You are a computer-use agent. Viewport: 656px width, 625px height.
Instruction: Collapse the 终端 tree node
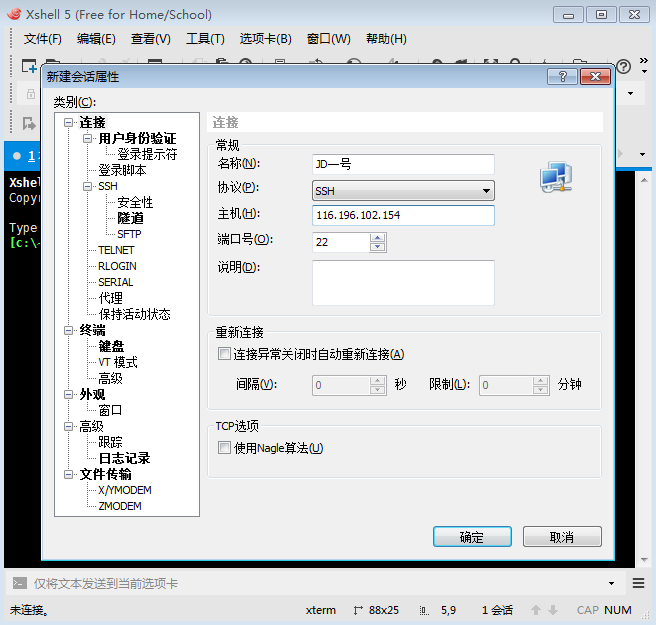point(68,330)
